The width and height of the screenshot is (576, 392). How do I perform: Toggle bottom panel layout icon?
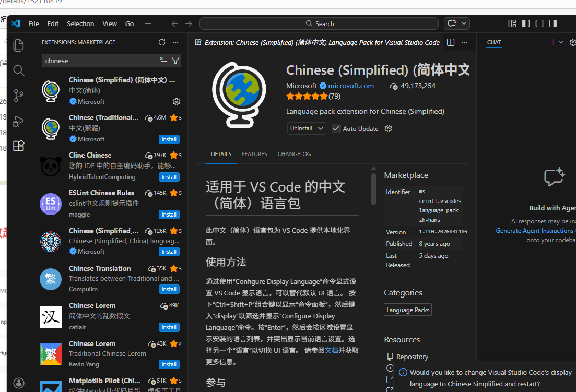point(539,23)
